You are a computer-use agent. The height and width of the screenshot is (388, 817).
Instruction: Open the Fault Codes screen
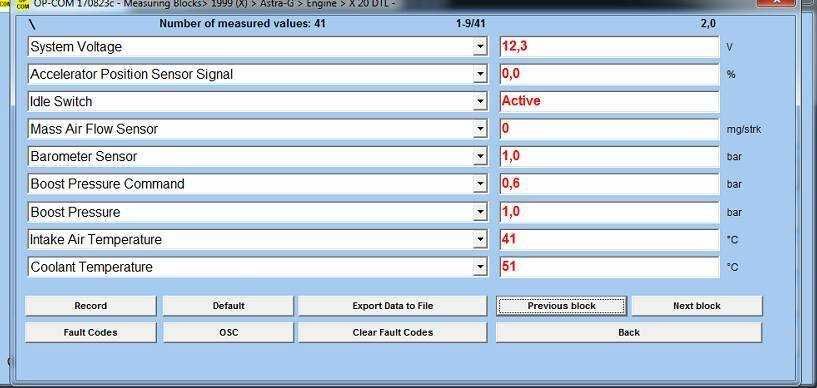pos(91,332)
